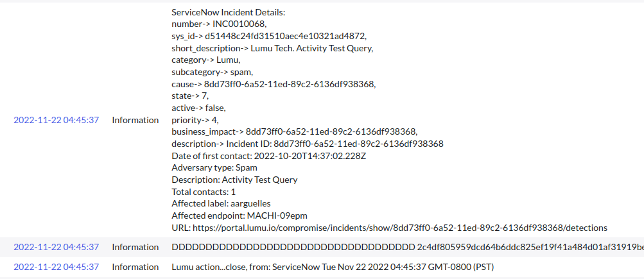Click the Lumu action close message text
Viewport: 644px width, 279px height.
coord(332,267)
